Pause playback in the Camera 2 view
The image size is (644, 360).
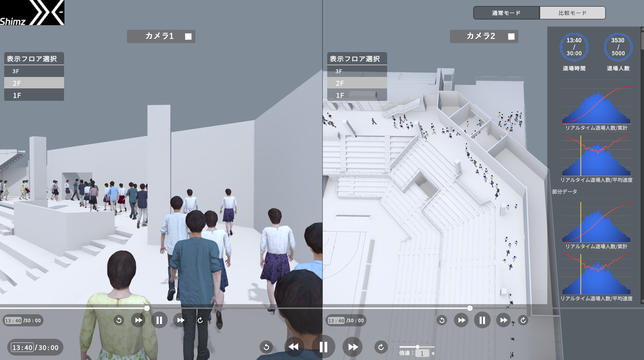[x=482, y=320]
